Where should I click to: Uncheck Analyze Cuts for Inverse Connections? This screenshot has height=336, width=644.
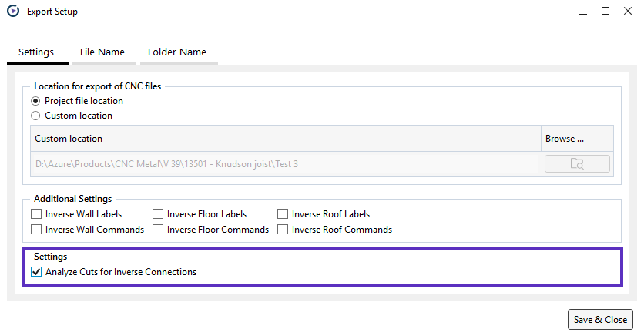tap(36, 272)
